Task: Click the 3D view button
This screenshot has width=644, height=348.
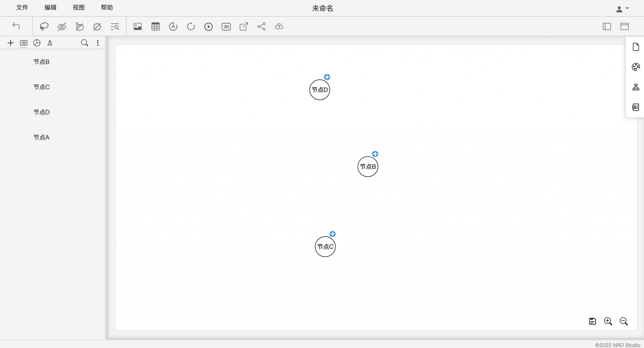Action: point(226,27)
